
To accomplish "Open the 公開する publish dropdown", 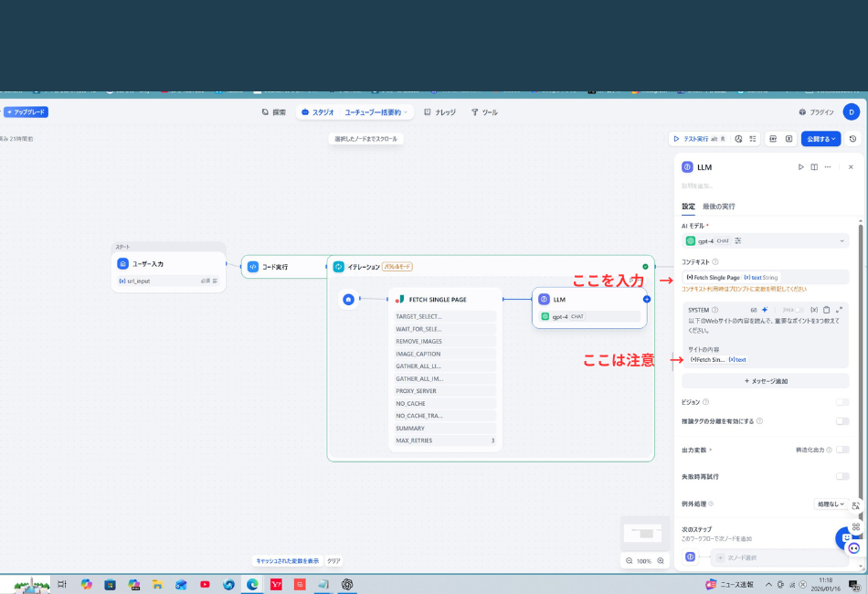I will [820, 139].
